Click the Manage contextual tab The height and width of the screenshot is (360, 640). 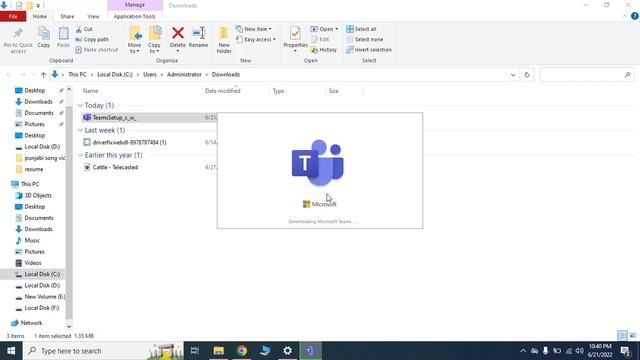[135, 5]
